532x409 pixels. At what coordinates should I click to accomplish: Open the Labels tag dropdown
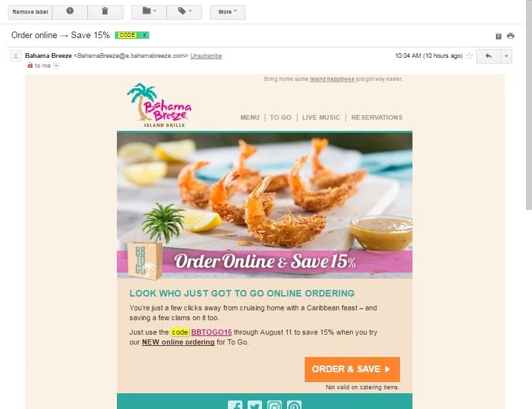click(185, 12)
